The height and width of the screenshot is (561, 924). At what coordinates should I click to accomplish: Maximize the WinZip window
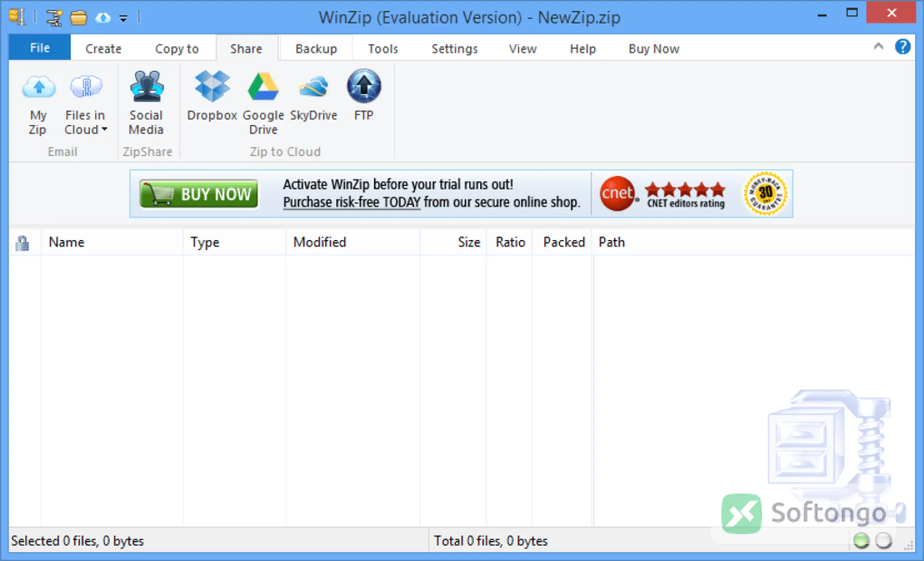click(x=852, y=13)
